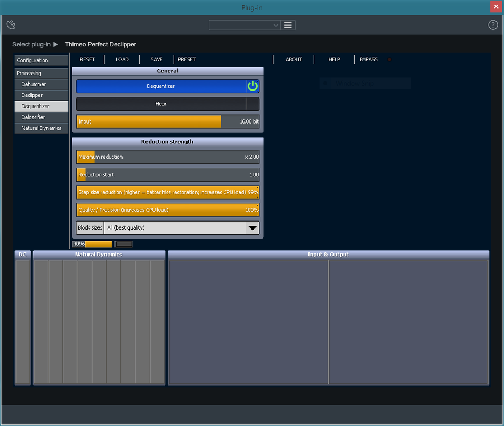Toggle the Dequantizer green power icon
The width and height of the screenshot is (504, 426).
(x=253, y=86)
